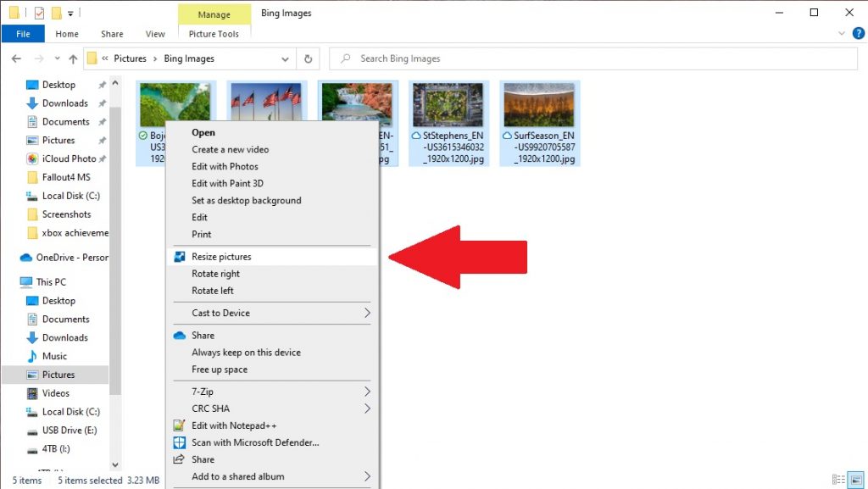The image size is (868, 489).
Task: Open Fallout4 MS folder in sidebar
Action: (x=66, y=178)
